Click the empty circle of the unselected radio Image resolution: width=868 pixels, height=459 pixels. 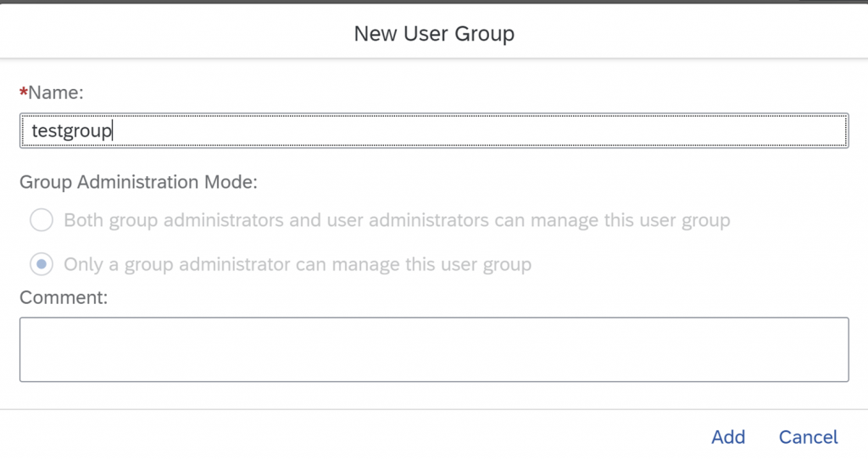(x=42, y=220)
